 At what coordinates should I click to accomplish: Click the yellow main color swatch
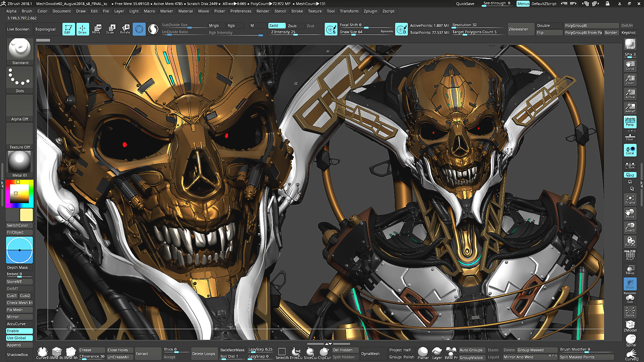[26, 215]
